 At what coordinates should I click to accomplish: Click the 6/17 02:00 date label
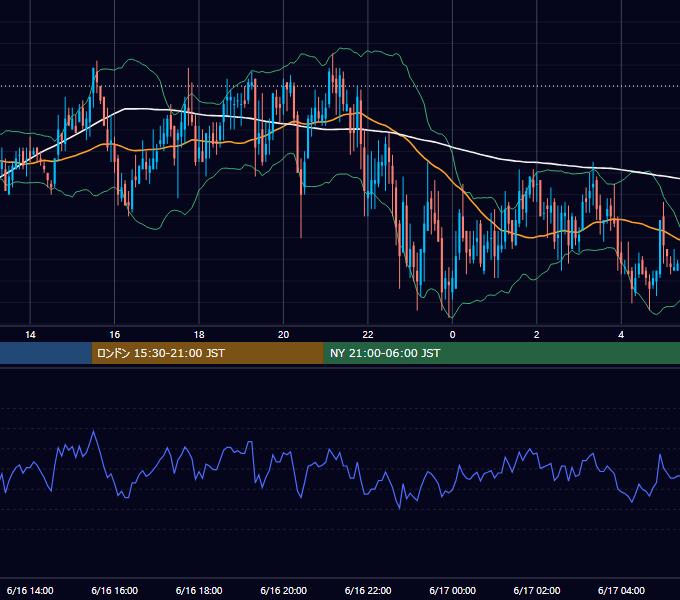pyautogui.click(x=536, y=590)
